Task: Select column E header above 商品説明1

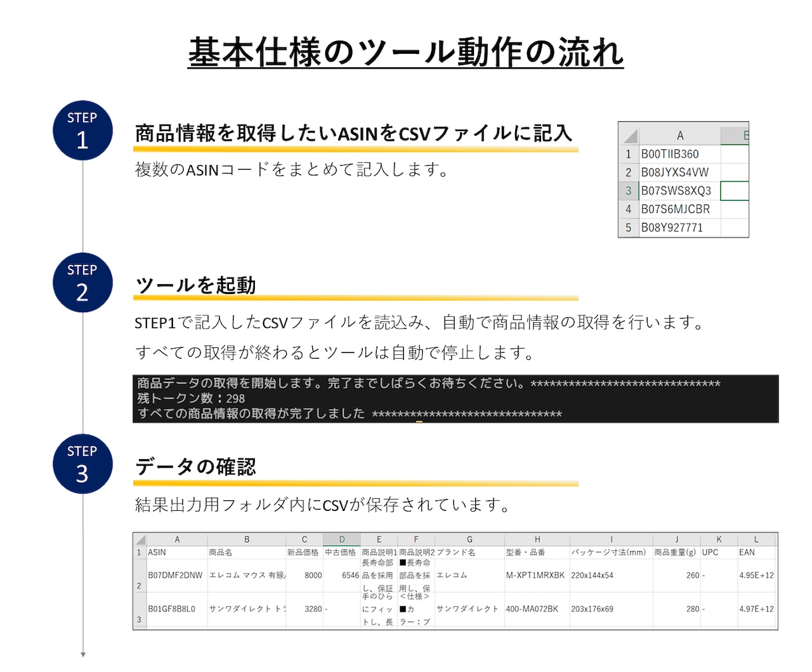Action: pyautogui.click(x=379, y=540)
